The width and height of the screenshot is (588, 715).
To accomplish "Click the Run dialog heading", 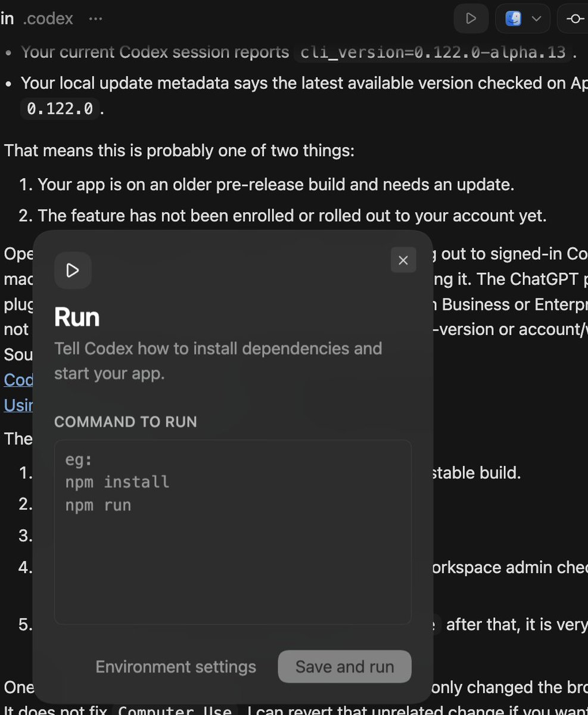I will click(x=77, y=317).
